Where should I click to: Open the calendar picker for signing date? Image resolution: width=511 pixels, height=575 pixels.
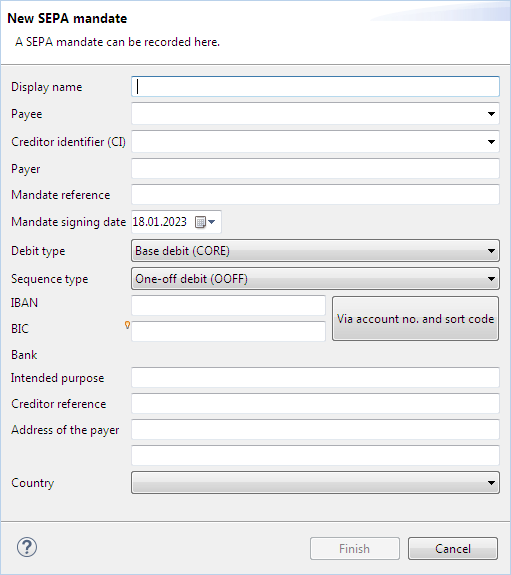tap(205, 222)
